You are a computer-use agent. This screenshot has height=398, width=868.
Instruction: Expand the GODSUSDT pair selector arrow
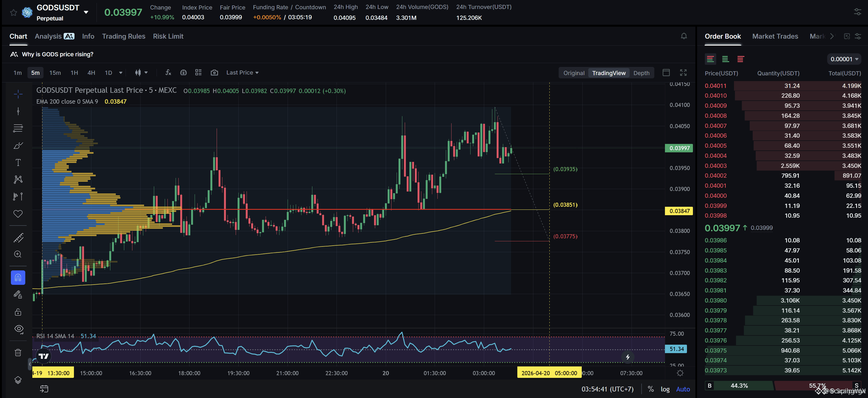[x=86, y=13]
